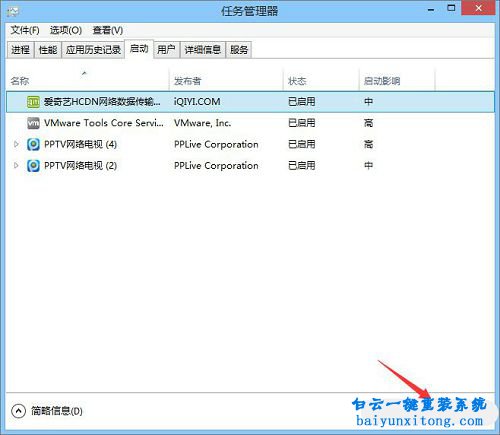Click the iQIYI HCDN app icon
The height and width of the screenshot is (435, 500).
tap(33, 102)
